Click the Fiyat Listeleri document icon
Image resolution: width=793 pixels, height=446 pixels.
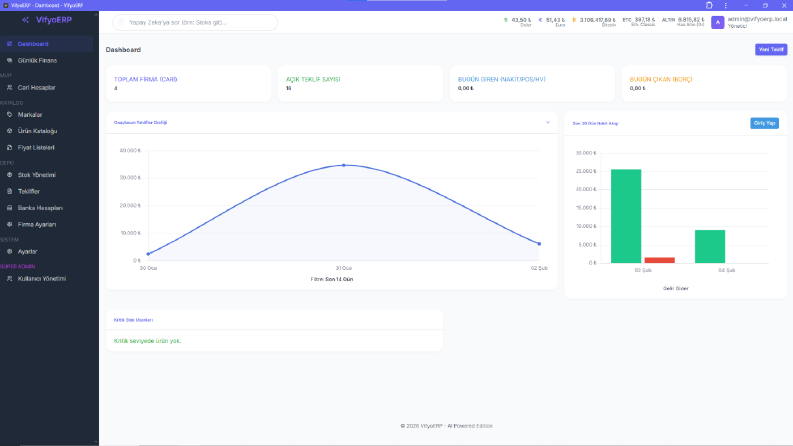[10, 148]
